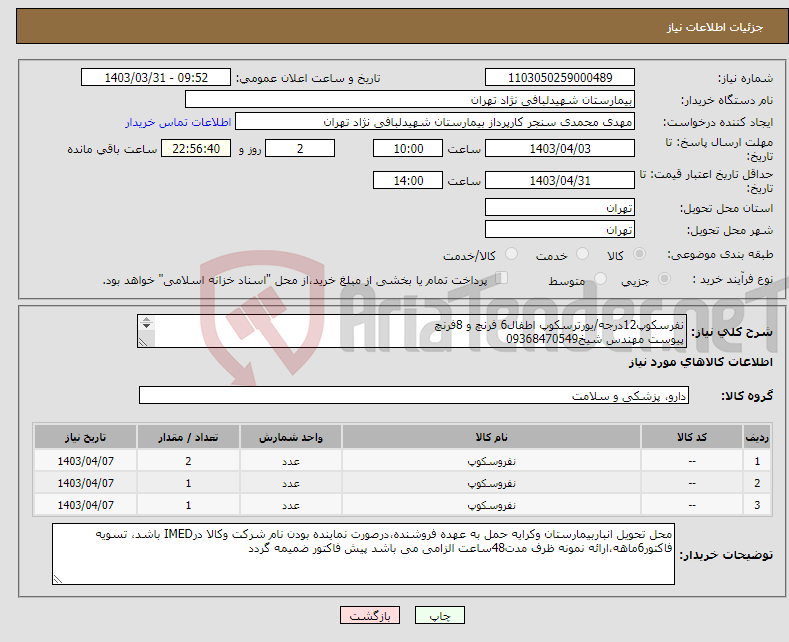This screenshot has height=642, width=789.
Task: Click the price validity date 1403/04/31
Action: [560, 180]
